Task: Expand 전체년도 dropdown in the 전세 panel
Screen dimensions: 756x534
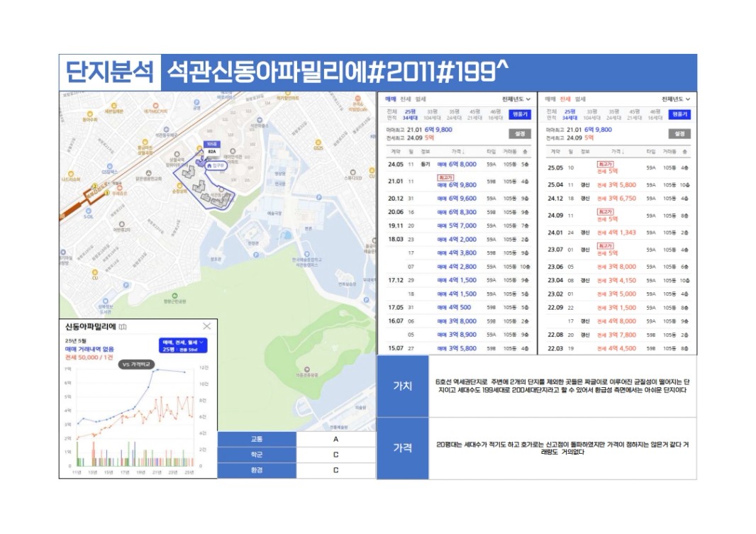Action: [x=676, y=99]
